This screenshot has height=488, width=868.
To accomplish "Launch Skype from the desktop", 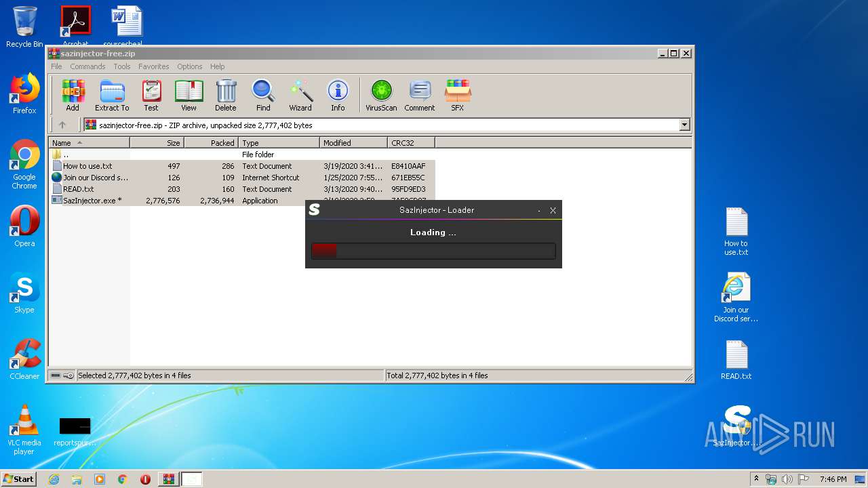I will point(24,293).
